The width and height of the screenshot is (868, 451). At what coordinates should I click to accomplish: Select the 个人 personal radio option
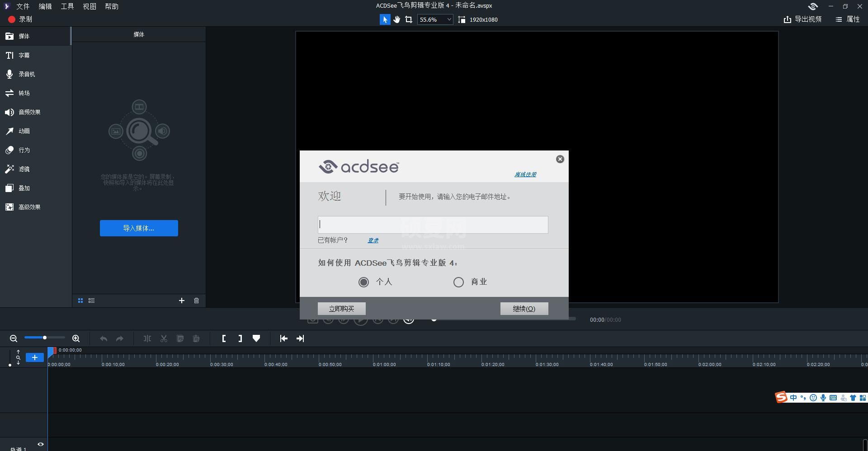(363, 282)
